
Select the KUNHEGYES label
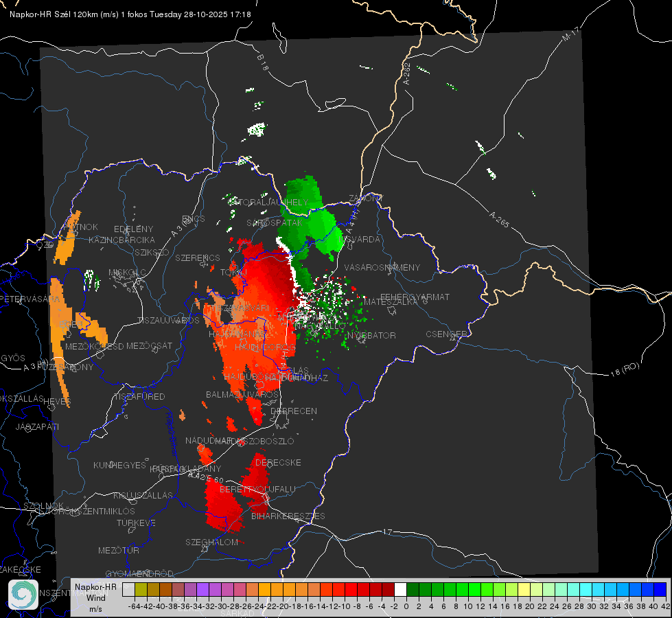point(119,465)
